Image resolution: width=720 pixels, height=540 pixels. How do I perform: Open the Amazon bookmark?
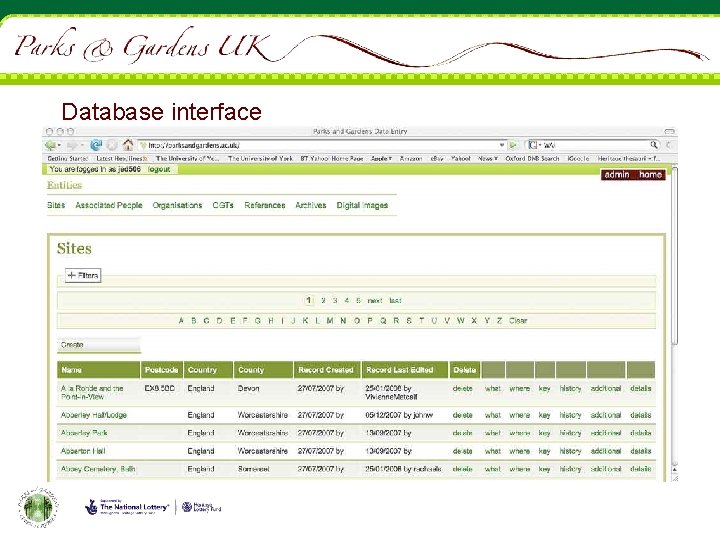pyautogui.click(x=411, y=158)
